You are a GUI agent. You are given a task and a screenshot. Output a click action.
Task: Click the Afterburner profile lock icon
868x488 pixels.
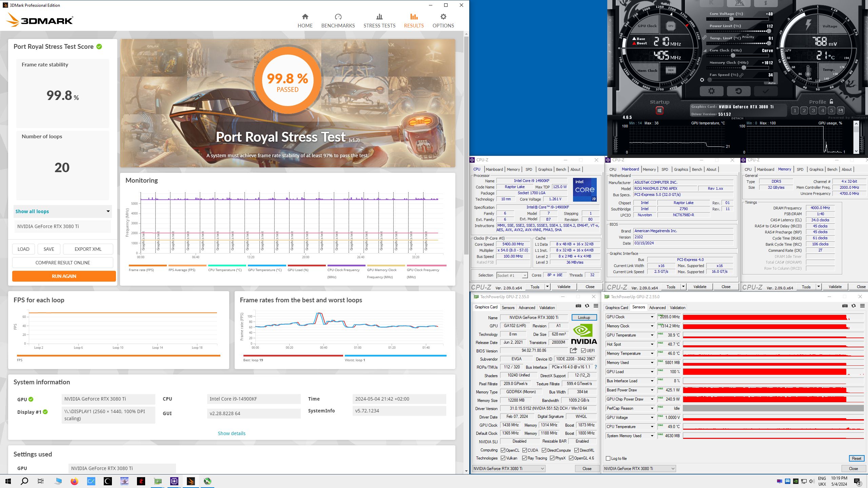pos(831,101)
